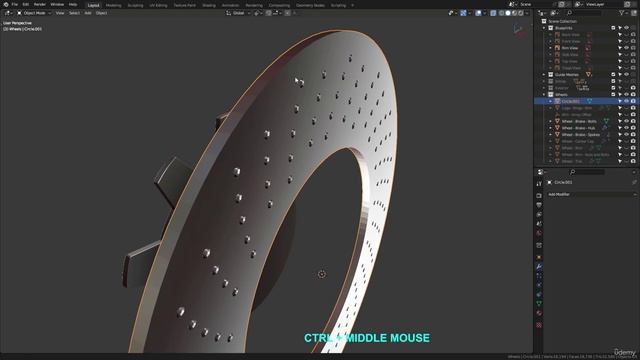The image size is (640, 360).
Task: Switch to solid viewport shading
Action: (x=508, y=13)
